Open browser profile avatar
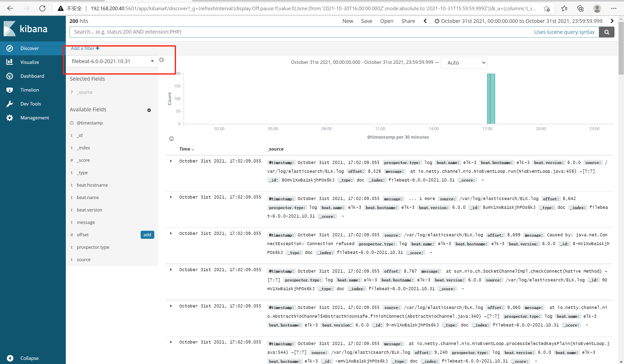This screenshot has width=624, height=364. [x=597, y=9]
